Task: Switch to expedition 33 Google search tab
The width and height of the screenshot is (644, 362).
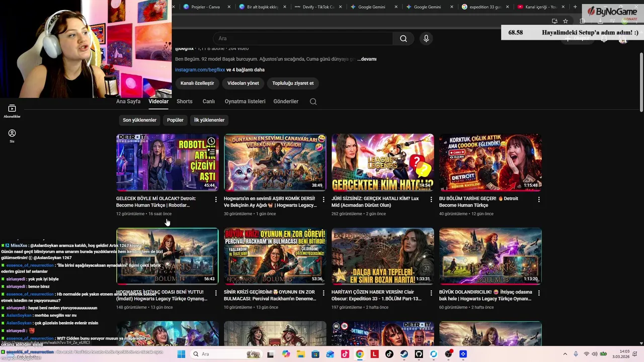Action: (x=485, y=7)
